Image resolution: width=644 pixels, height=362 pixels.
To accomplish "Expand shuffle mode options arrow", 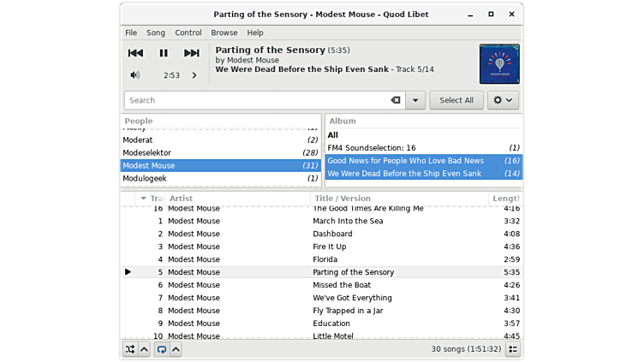I will 144,349.
